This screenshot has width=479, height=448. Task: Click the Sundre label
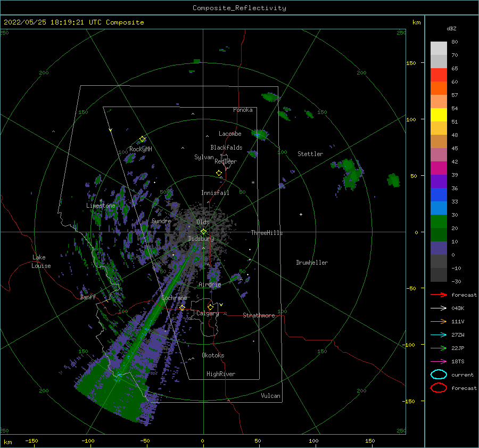161,221
